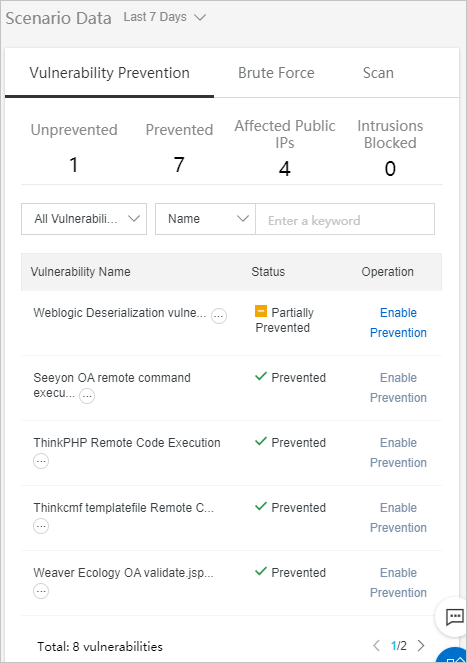Click the Unprevented count of 1
This screenshot has width=467, height=663.
[74, 164]
